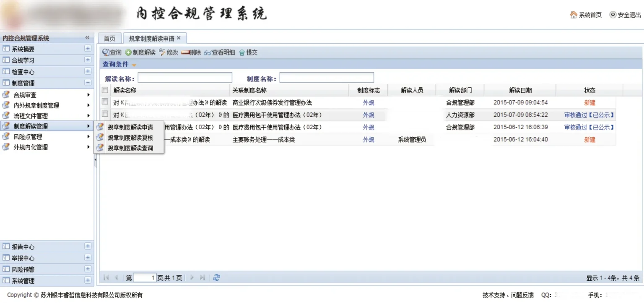Click the green 制度解读 add icon

[128, 52]
